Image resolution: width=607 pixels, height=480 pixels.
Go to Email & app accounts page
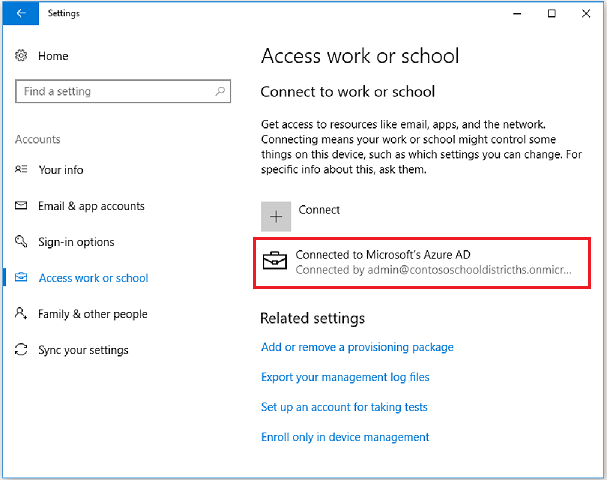click(x=91, y=206)
